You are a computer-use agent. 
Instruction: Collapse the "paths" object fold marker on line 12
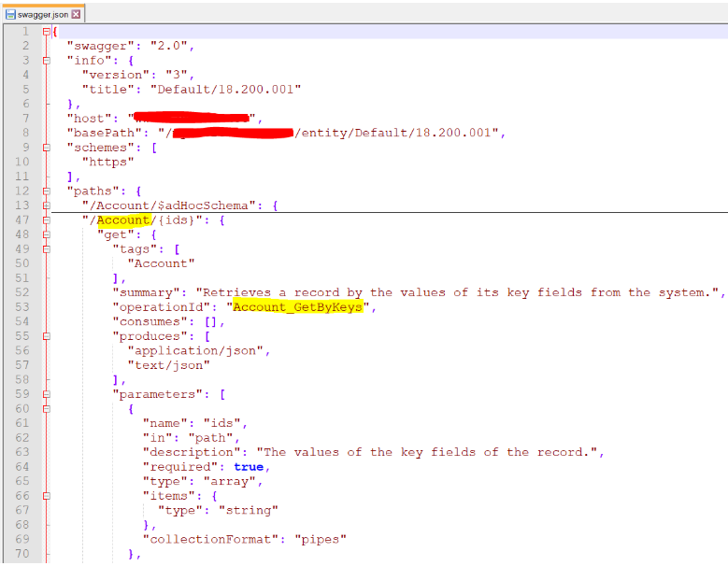[47, 191]
